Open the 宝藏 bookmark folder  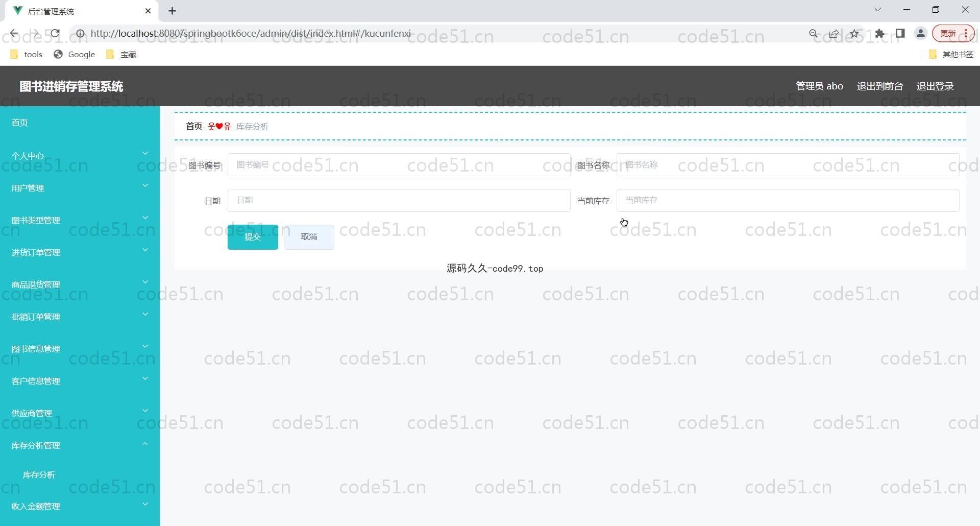(x=121, y=54)
